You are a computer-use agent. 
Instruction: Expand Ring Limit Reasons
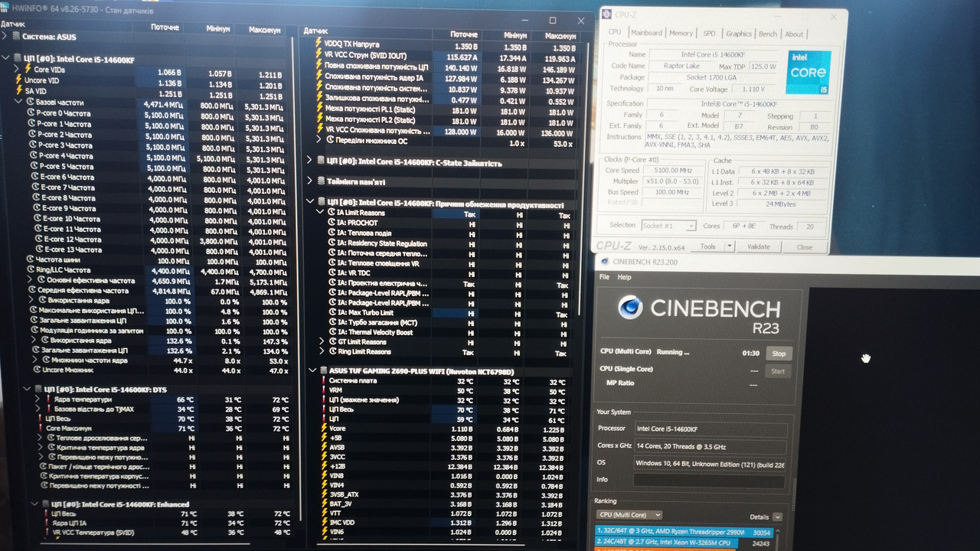(322, 352)
